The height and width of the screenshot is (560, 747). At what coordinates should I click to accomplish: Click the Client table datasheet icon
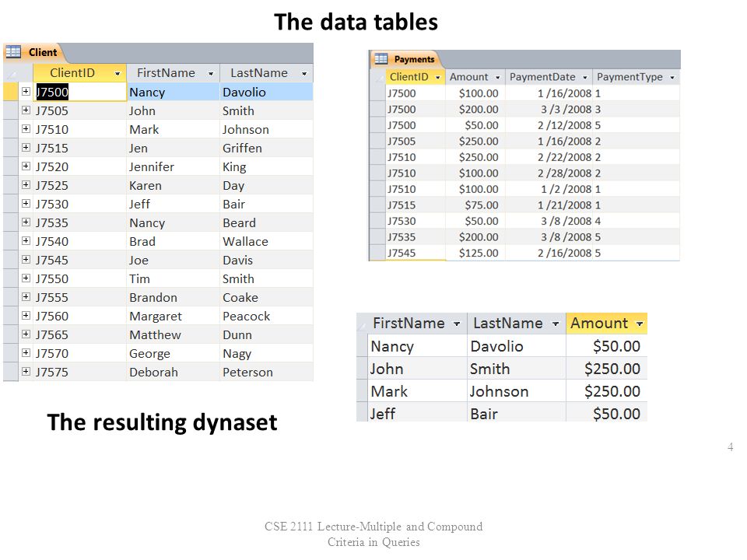click(13, 51)
